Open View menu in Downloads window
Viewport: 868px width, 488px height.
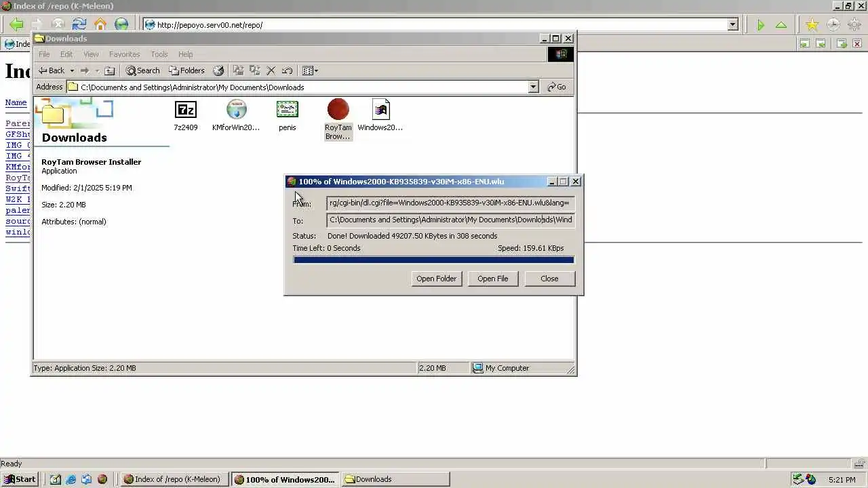click(x=91, y=54)
